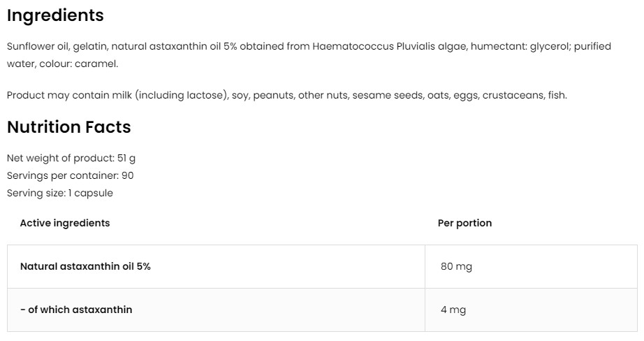Click the 'Net weight of product: 51 g' line
The width and height of the screenshot is (644, 341).
coord(71,159)
